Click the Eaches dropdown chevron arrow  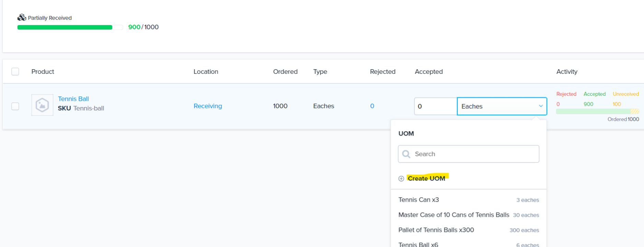click(541, 106)
